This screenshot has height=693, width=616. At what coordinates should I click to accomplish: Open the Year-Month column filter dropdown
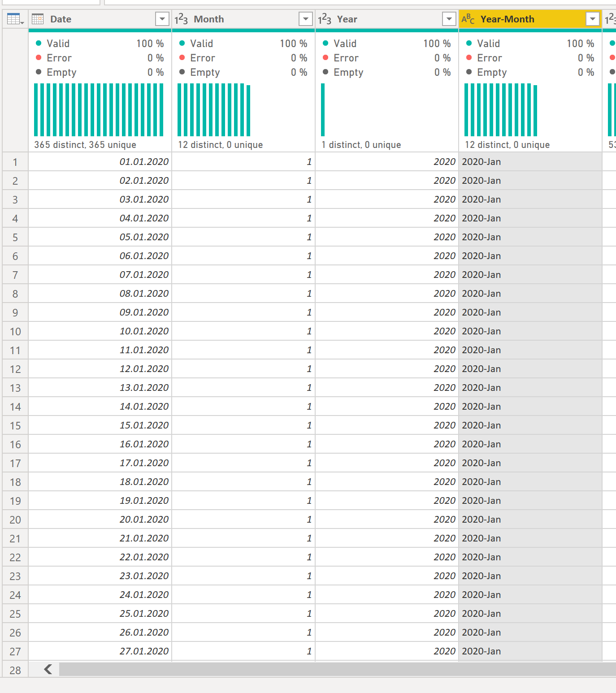pyautogui.click(x=593, y=19)
